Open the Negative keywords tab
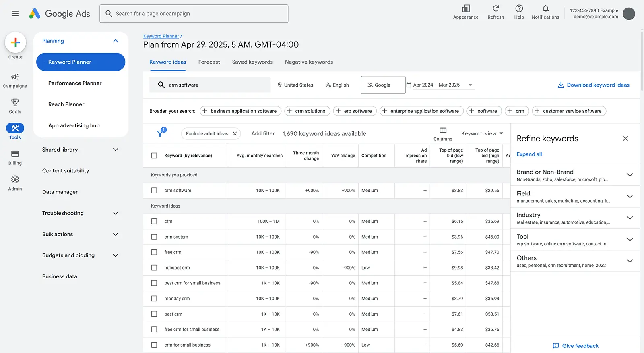The height and width of the screenshot is (353, 644). 309,62
